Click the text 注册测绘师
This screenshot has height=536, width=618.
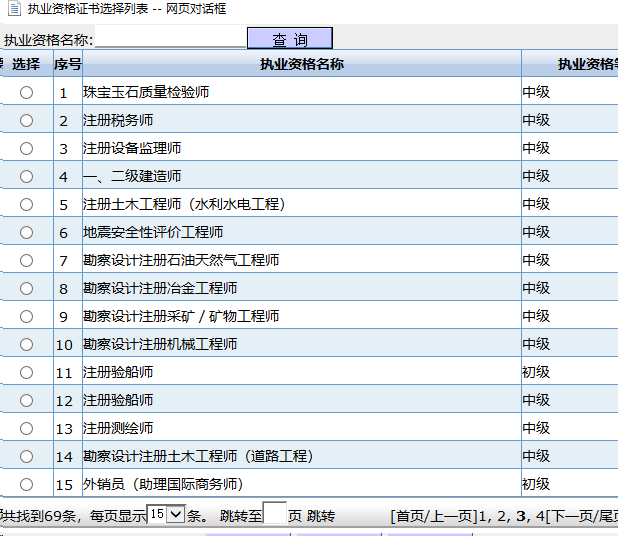(118, 428)
